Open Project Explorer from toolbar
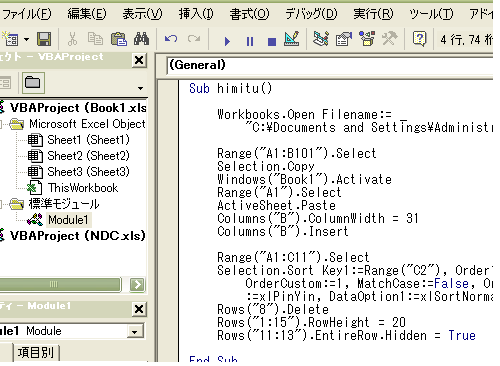Screen dimensions: 500x366 pos(321,39)
